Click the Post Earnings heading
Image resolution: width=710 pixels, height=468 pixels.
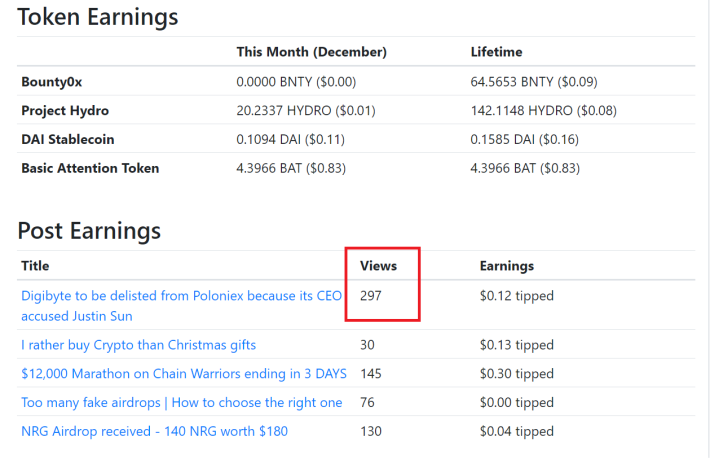click(89, 231)
